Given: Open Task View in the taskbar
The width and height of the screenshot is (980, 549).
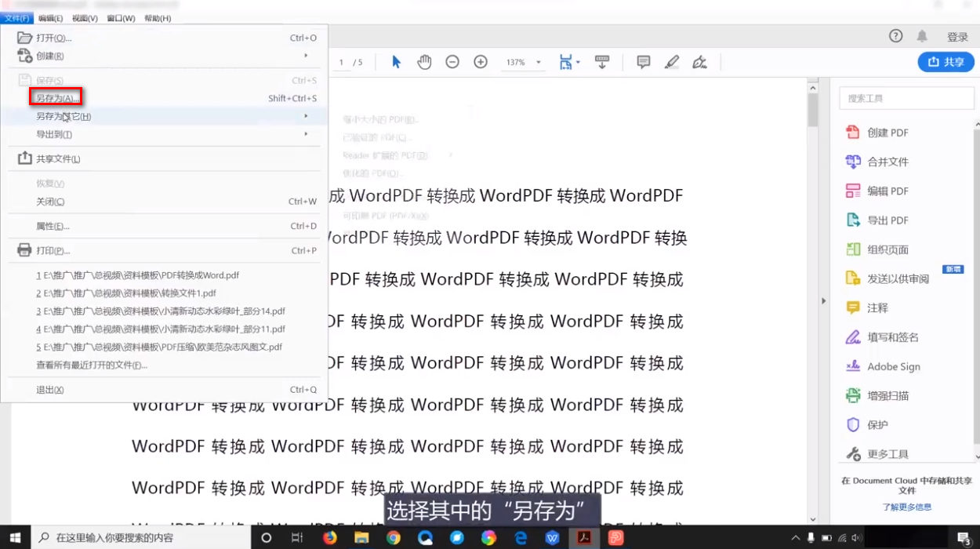Looking at the screenshot, I should (x=297, y=538).
